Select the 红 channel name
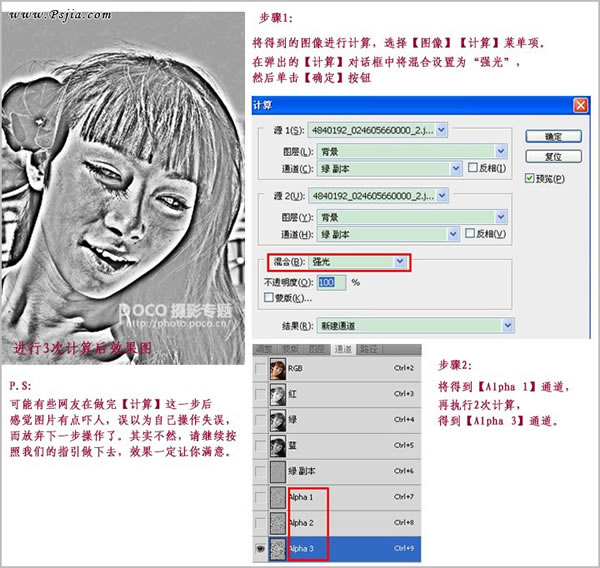Image resolution: width=600 pixels, height=568 pixels. point(292,394)
